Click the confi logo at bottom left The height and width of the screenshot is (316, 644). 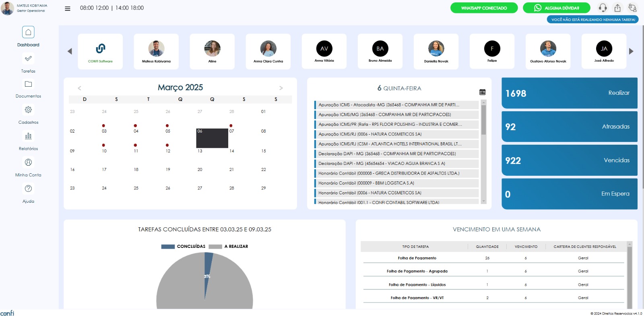(7, 313)
